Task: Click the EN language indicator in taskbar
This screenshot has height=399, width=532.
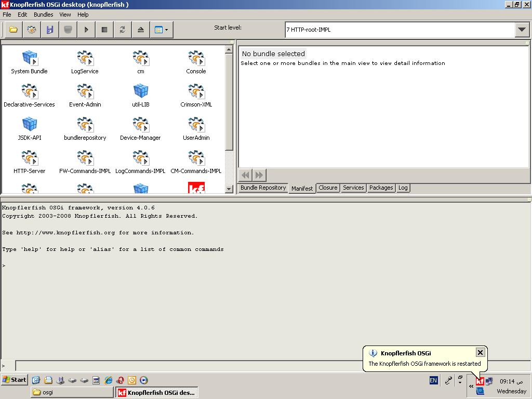Action: (x=433, y=380)
